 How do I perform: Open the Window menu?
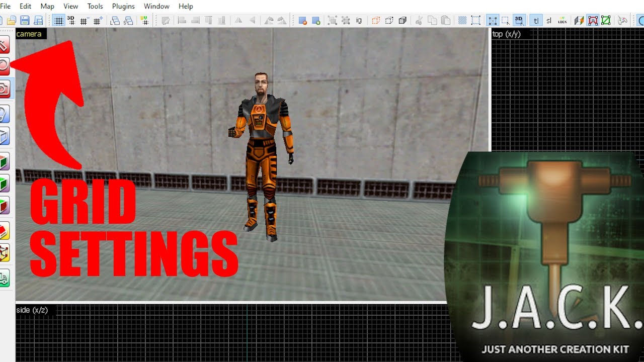point(156,6)
